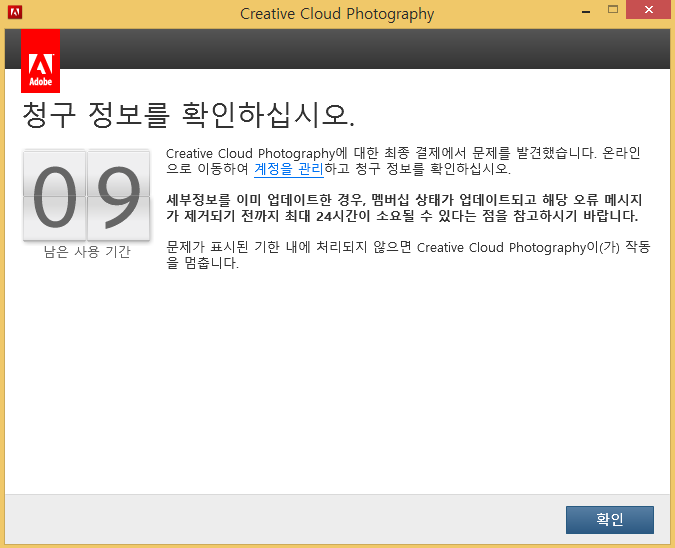The width and height of the screenshot is (675, 548).
Task: Click the paragraph beginning 문제가 표시된 기한
Action: pyautogui.click(x=408, y=255)
